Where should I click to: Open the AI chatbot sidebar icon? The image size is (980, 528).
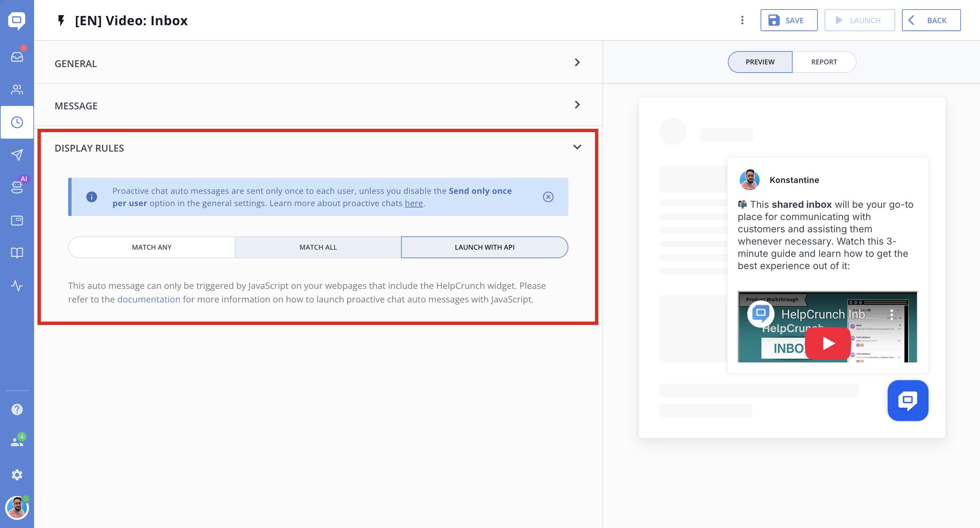pos(17,187)
